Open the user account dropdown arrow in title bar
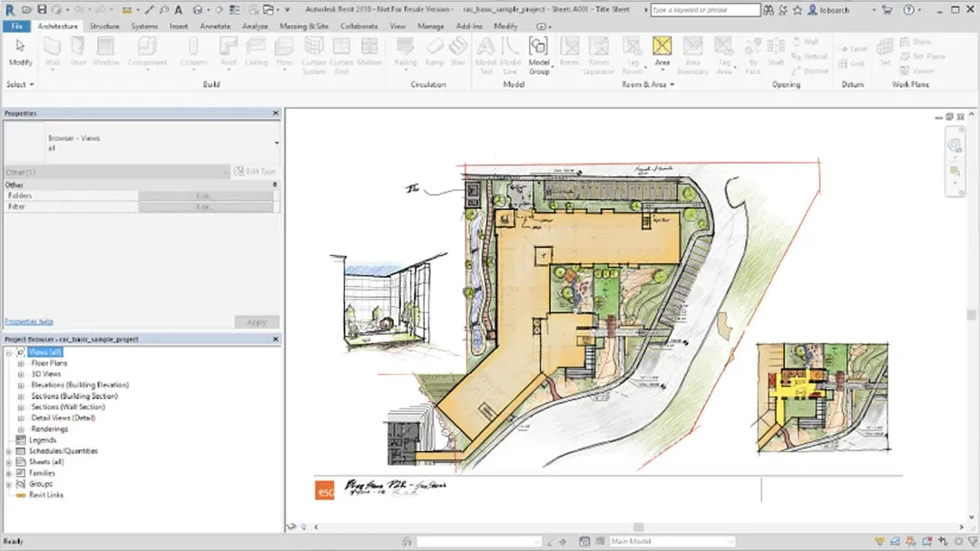Viewport: 980px width, 551px height. 874,10
